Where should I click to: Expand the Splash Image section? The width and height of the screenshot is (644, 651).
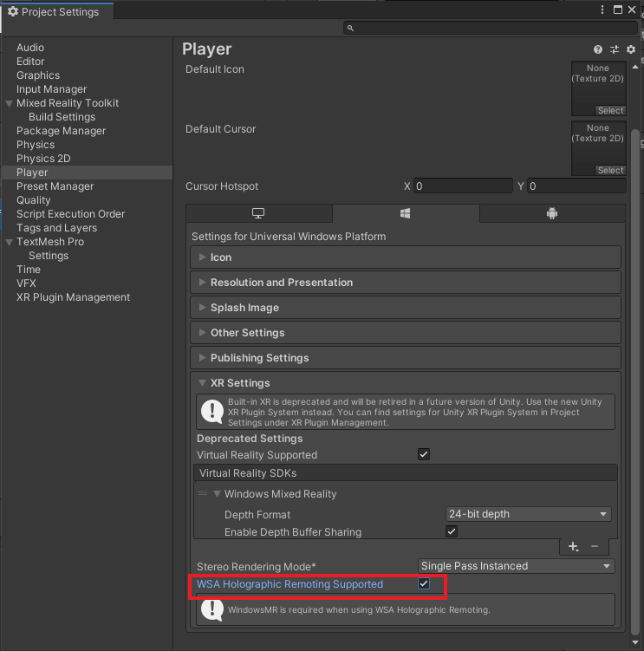point(406,307)
